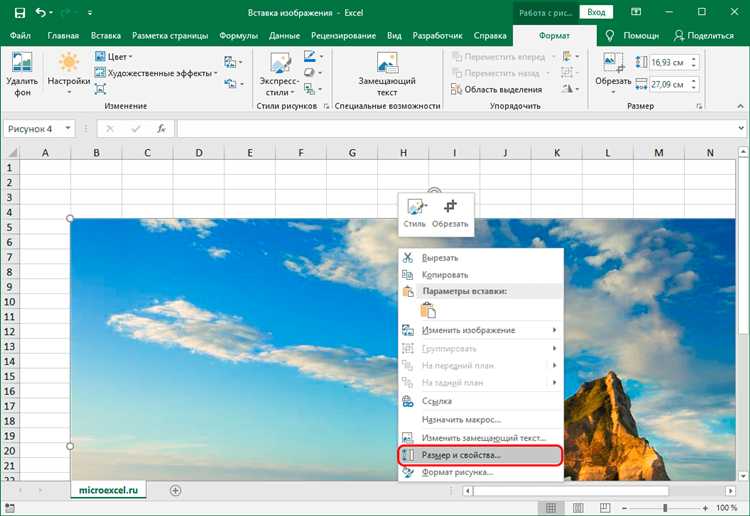Select the Стиль icon in mini toolbar
The height and width of the screenshot is (516, 750).
click(x=414, y=211)
